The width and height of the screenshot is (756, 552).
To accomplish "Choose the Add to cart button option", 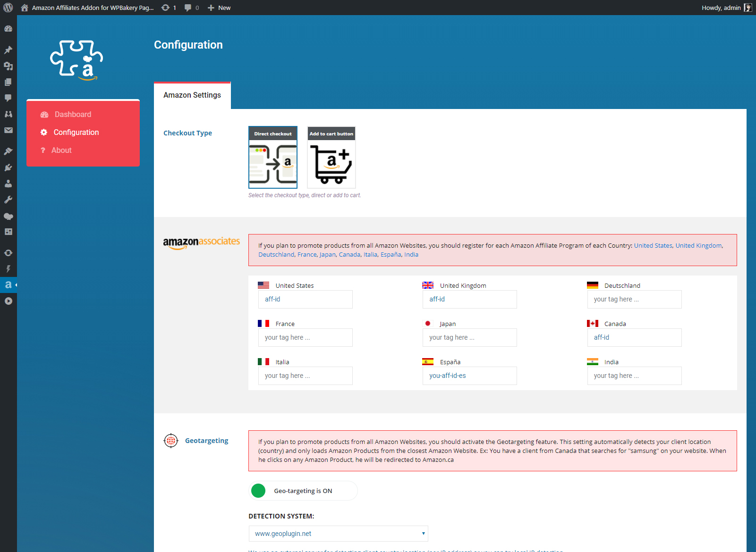I will point(331,157).
